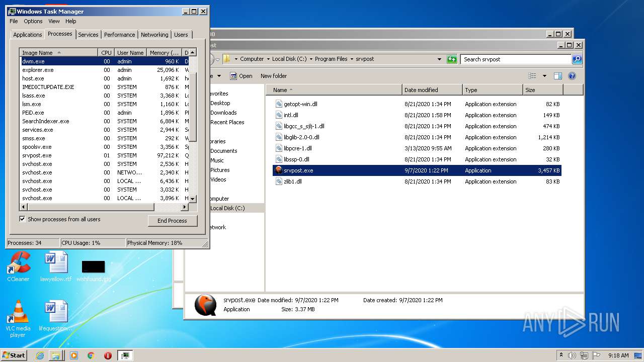Click the Task Manager taskbar icon

(125, 355)
